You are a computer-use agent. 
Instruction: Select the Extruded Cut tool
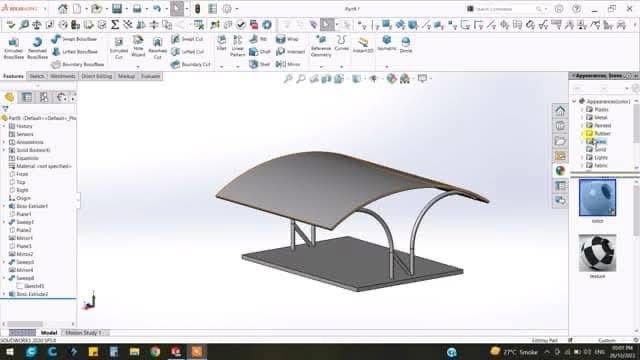pyautogui.click(x=119, y=48)
